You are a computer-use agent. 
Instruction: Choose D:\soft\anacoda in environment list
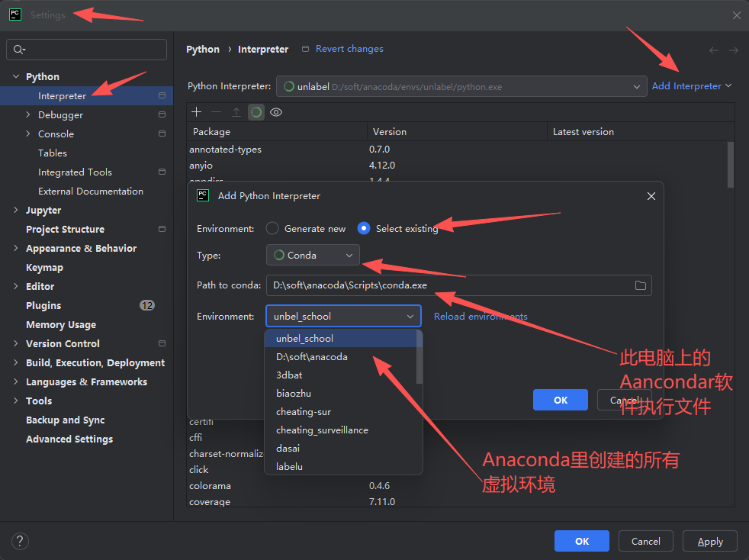pos(341,357)
